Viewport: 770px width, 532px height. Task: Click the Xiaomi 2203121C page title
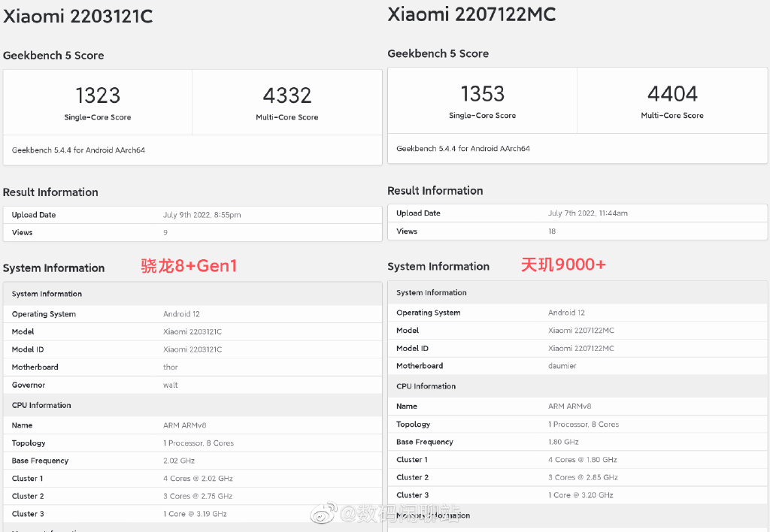point(78,16)
